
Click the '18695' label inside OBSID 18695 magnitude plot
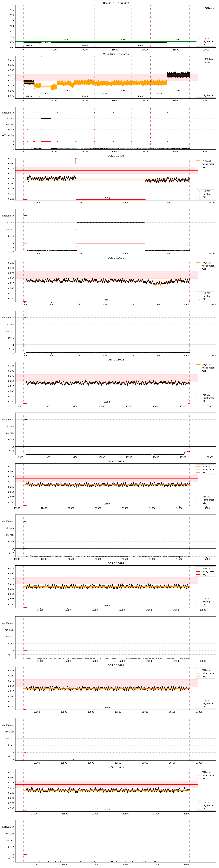(x=107, y=708)
